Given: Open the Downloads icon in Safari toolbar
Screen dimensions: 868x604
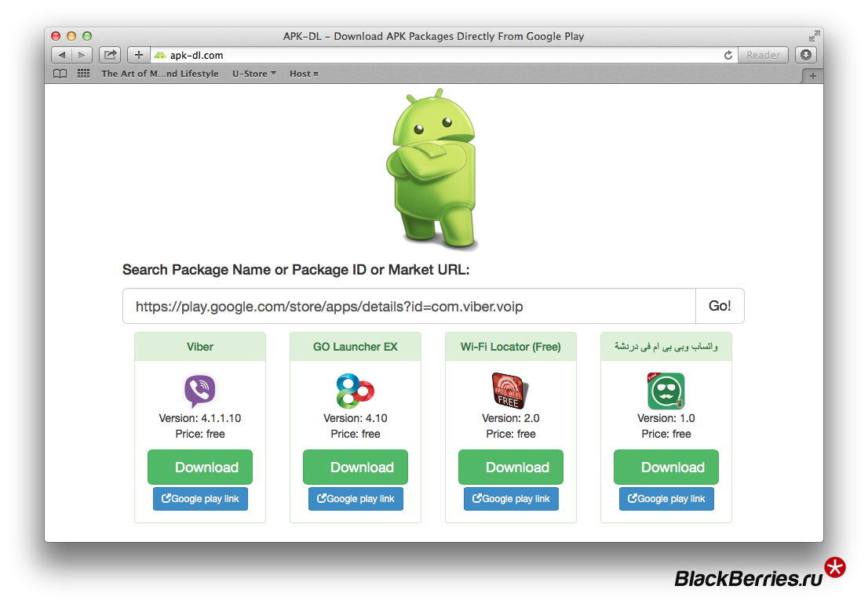Looking at the screenshot, I should point(806,55).
